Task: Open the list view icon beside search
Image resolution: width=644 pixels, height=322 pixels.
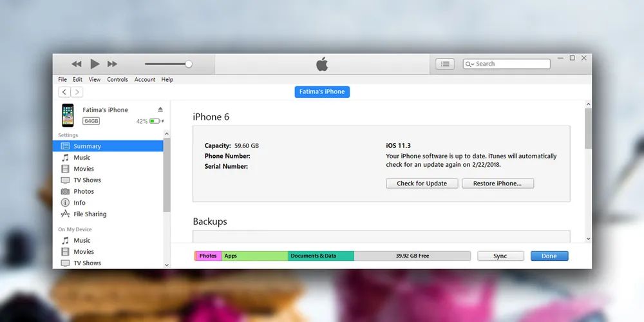Action: pos(445,64)
